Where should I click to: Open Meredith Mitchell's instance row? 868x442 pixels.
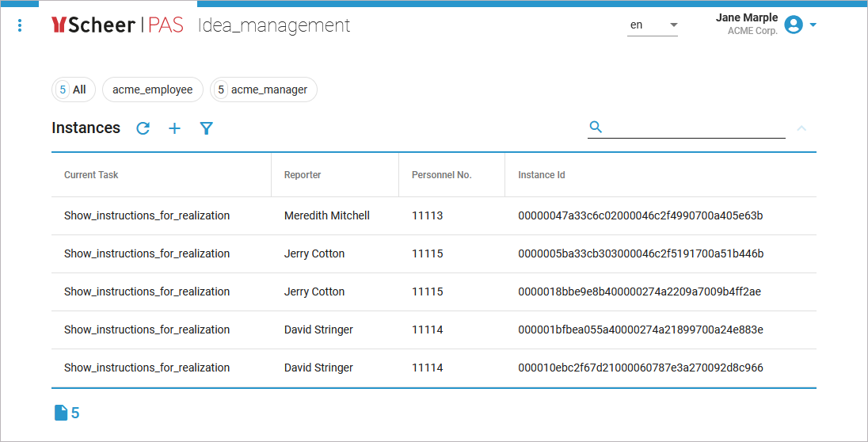326,215
